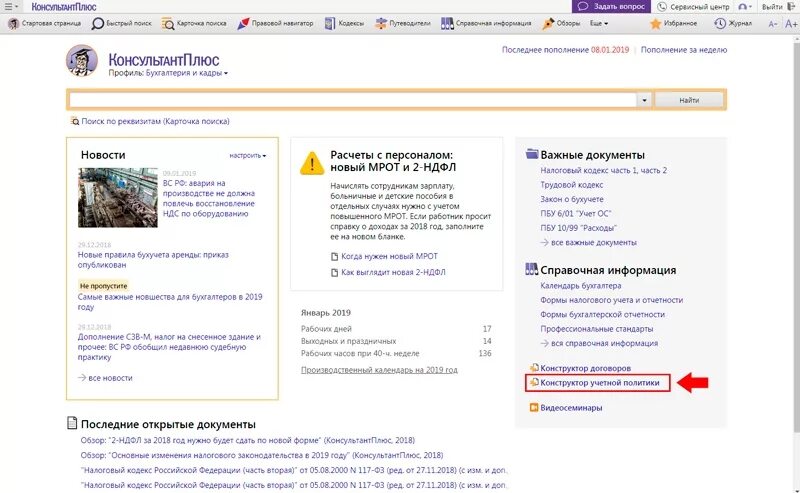The height and width of the screenshot is (493, 800).
Task: Open the search history dropdown arrow
Action: click(644, 100)
